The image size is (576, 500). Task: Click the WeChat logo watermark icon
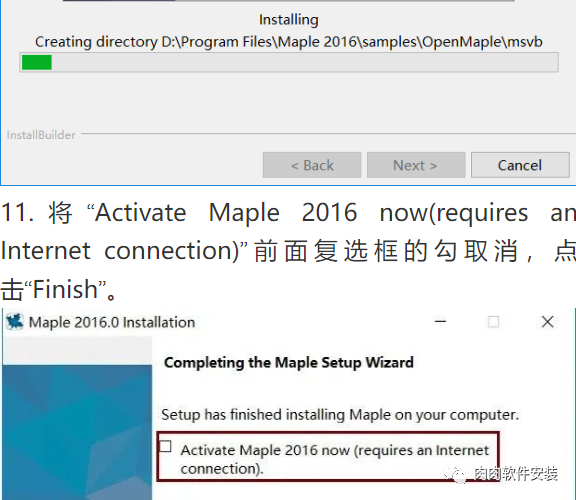click(456, 474)
